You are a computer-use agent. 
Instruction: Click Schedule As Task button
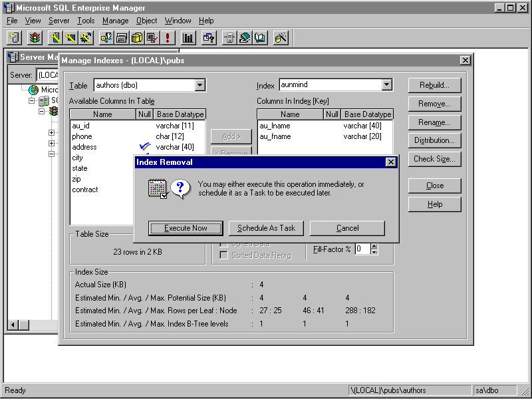click(x=266, y=228)
